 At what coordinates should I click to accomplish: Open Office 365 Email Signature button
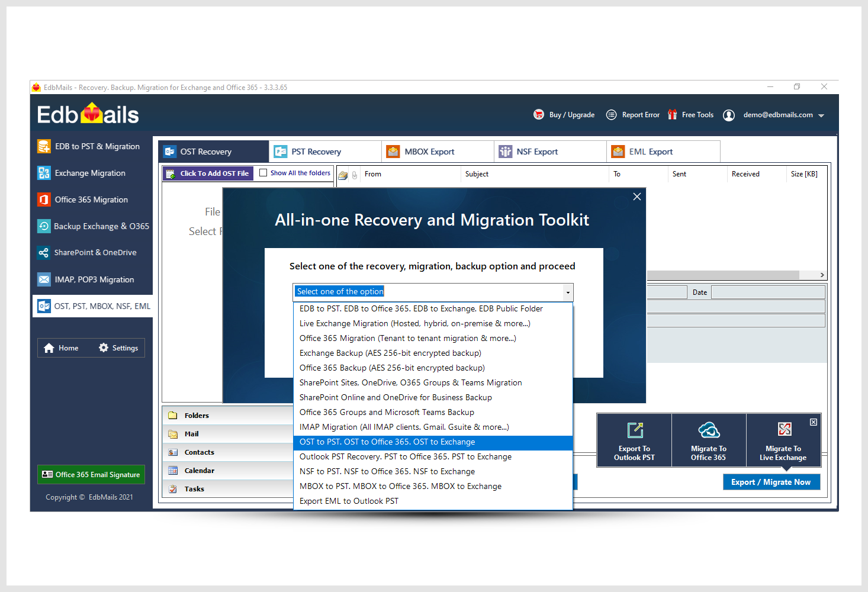pyautogui.click(x=91, y=475)
